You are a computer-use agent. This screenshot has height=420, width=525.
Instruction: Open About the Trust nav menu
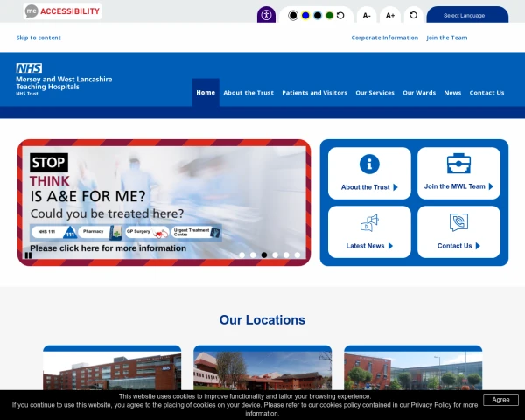248,93
